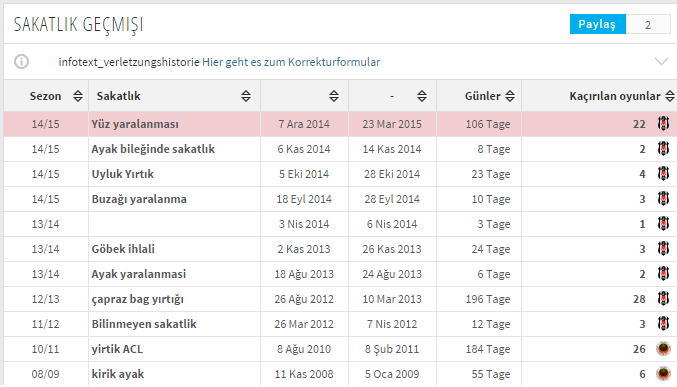Click club crest in yirtik ACL row
Image resolution: width=677 pixels, height=387 pixels.
click(664, 349)
